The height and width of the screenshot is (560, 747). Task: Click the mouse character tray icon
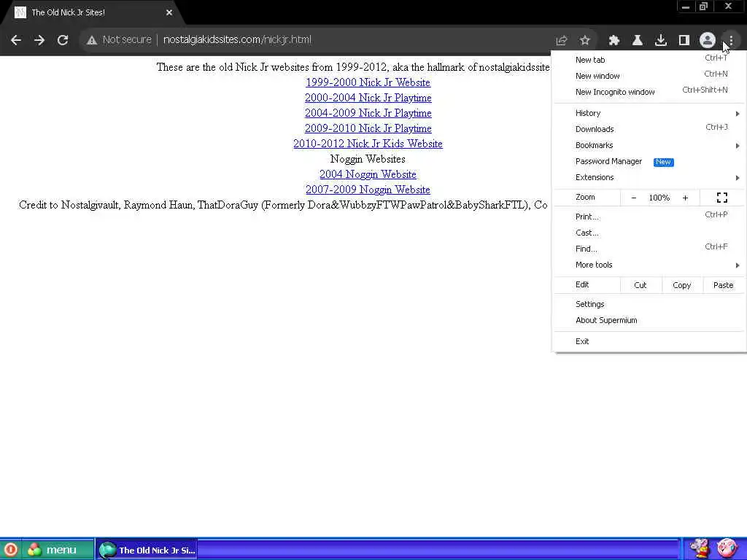pos(700,549)
